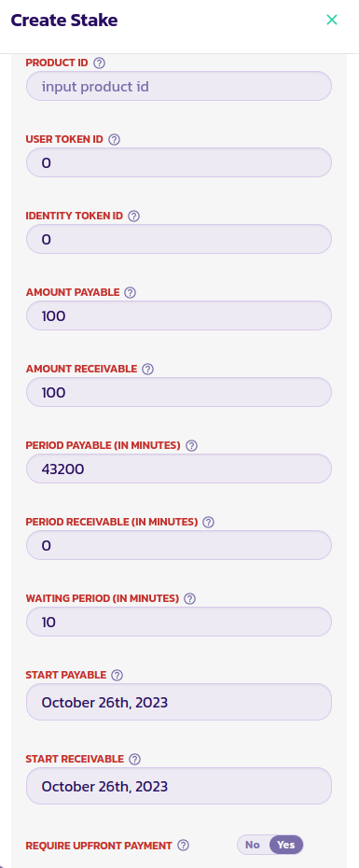Click Amount Receivable help icon

click(147, 370)
